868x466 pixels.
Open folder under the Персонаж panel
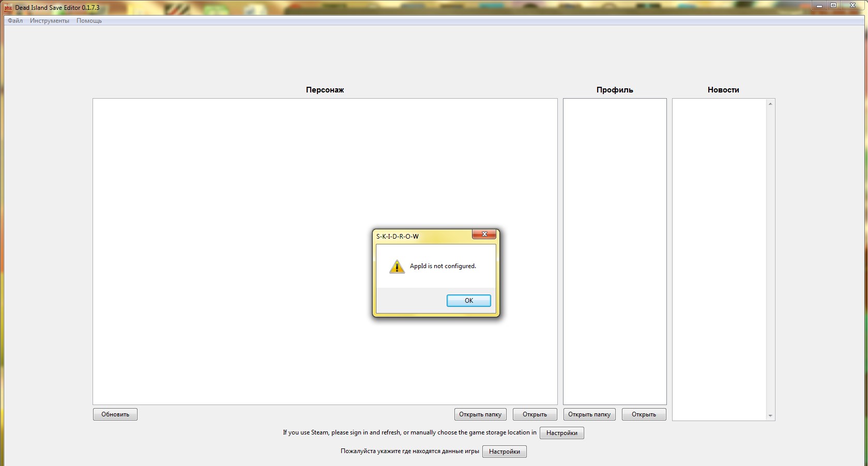pos(480,414)
